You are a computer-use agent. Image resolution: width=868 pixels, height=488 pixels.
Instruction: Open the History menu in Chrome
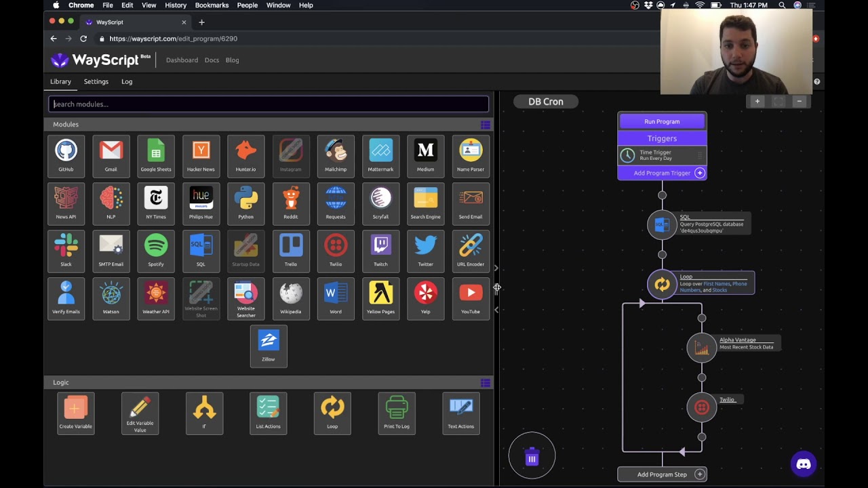(176, 5)
